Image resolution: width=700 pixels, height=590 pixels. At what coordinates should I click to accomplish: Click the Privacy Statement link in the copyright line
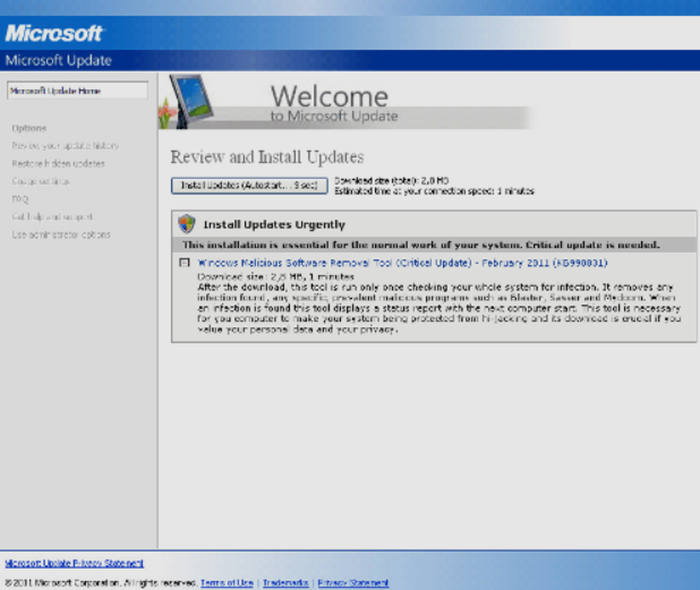[x=353, y=583]
